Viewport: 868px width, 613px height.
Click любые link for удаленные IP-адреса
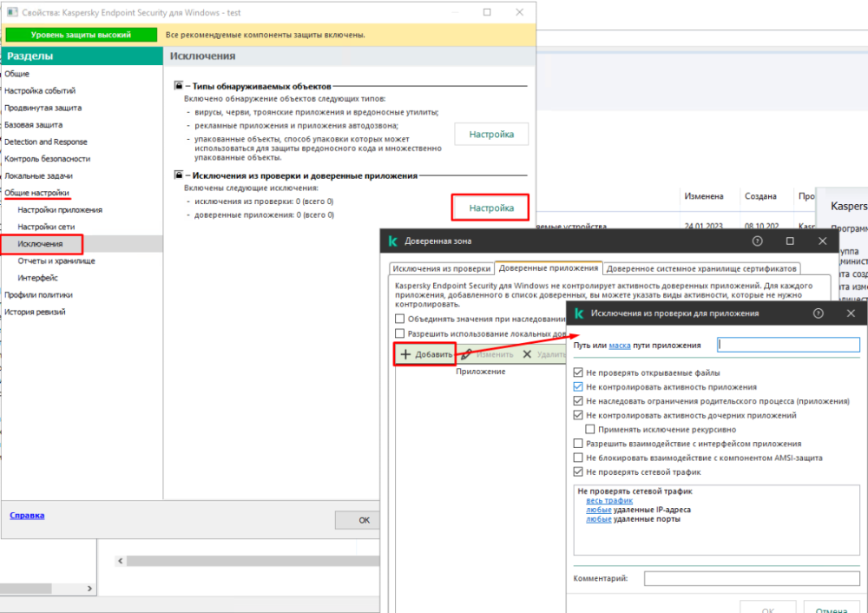click(598, 510)
